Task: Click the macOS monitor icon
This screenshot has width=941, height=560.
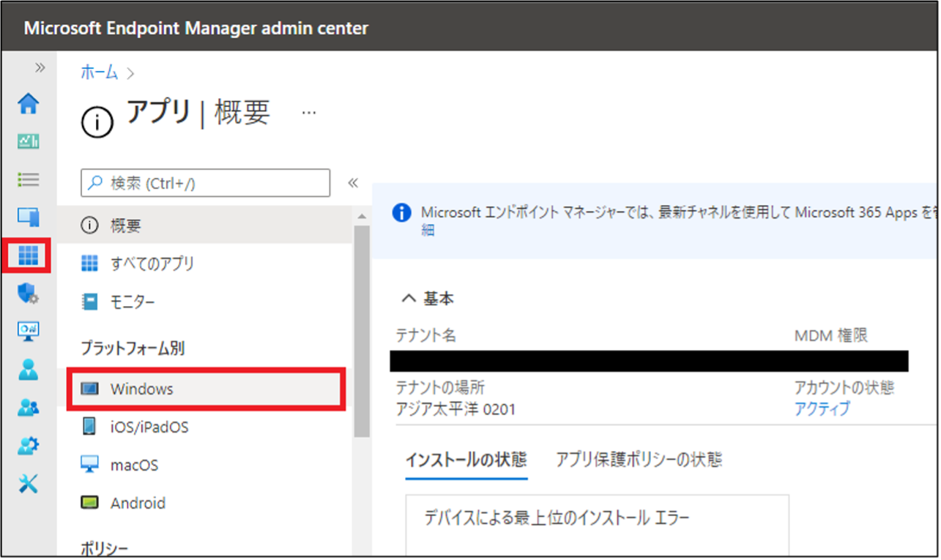Action: [89, 465]
